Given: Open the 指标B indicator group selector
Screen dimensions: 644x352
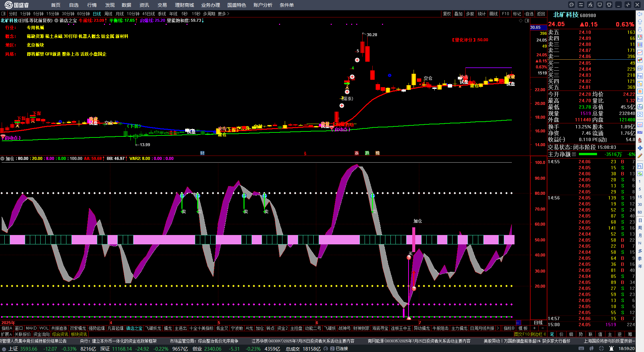Looking at the screenshot, I should tap(509, 328).
